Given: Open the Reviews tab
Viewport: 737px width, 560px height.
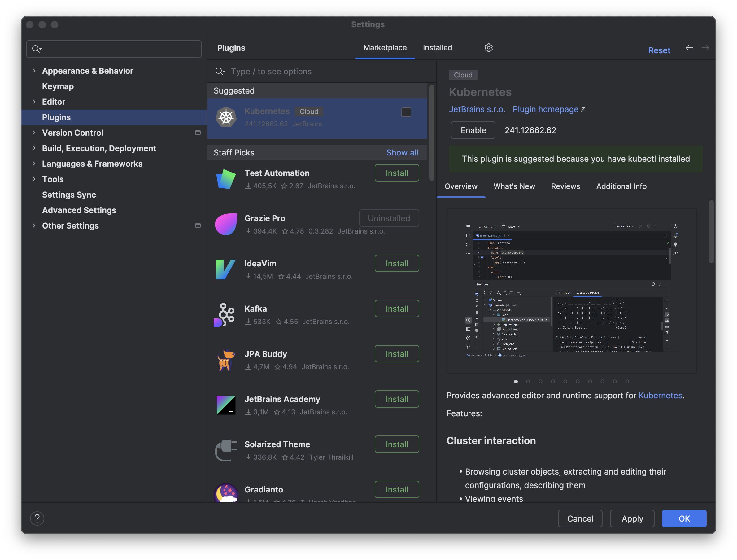Looking at the screenshot, I should tap(565, 186).
